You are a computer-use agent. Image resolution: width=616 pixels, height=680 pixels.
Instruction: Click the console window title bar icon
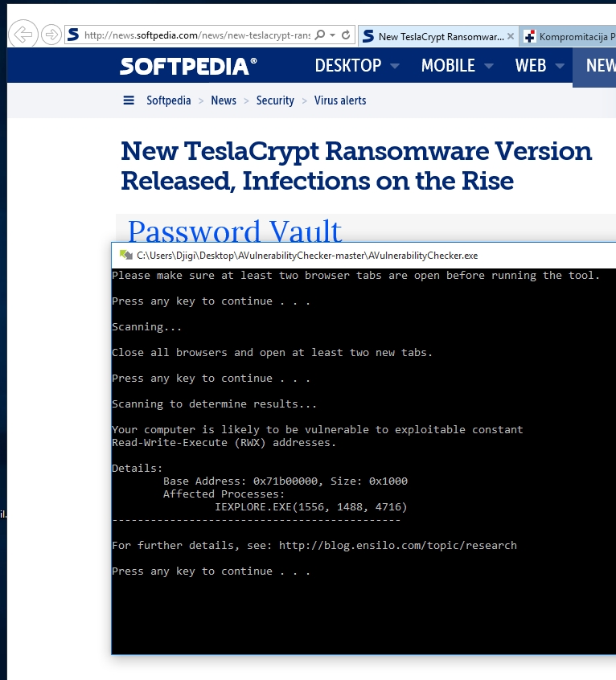pos(125,255)
